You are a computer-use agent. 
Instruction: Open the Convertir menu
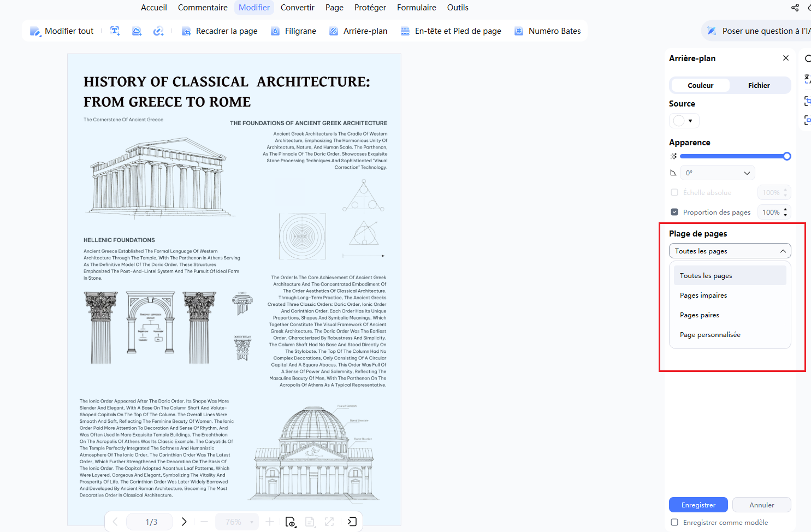298,8
